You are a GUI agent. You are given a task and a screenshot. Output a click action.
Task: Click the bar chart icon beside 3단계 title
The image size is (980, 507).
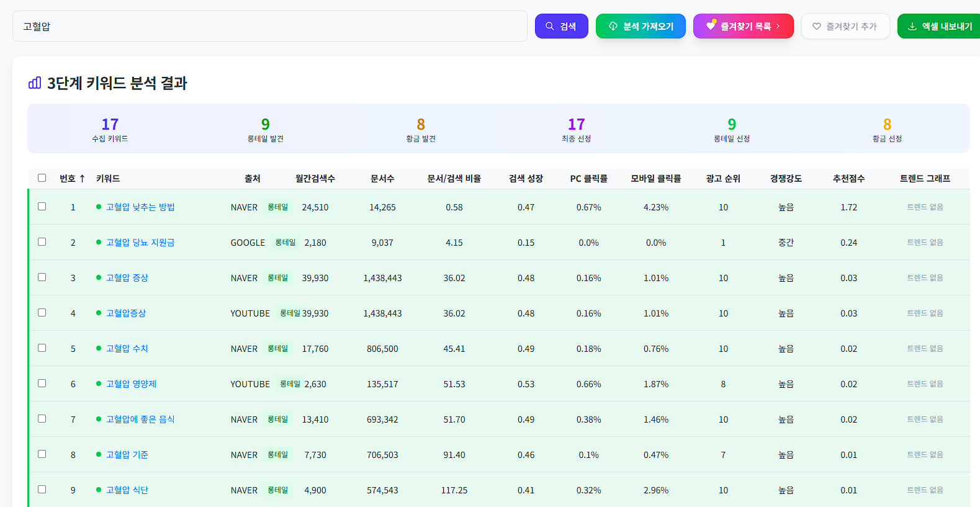point(35,83)
